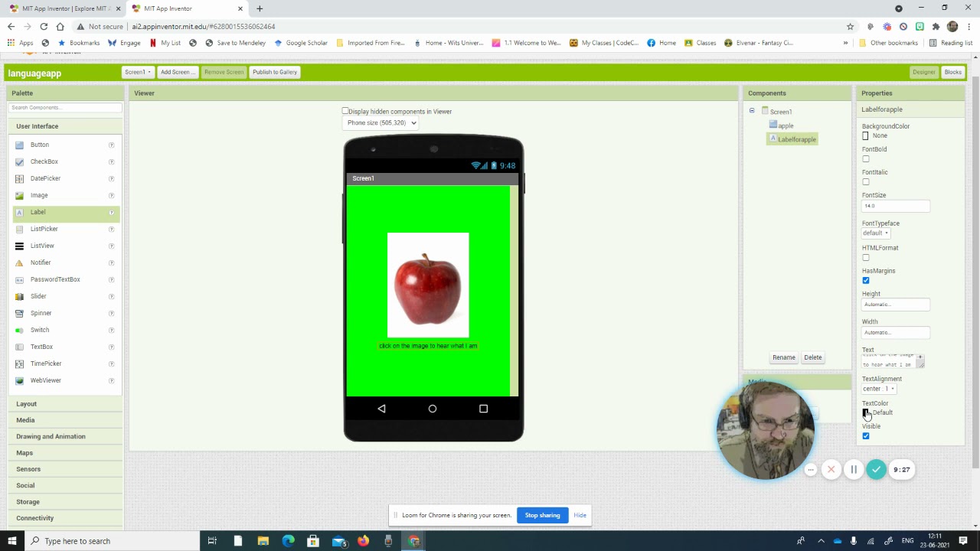
Task: Collapse the Screen1 tree node
Action: coord(752,111)
